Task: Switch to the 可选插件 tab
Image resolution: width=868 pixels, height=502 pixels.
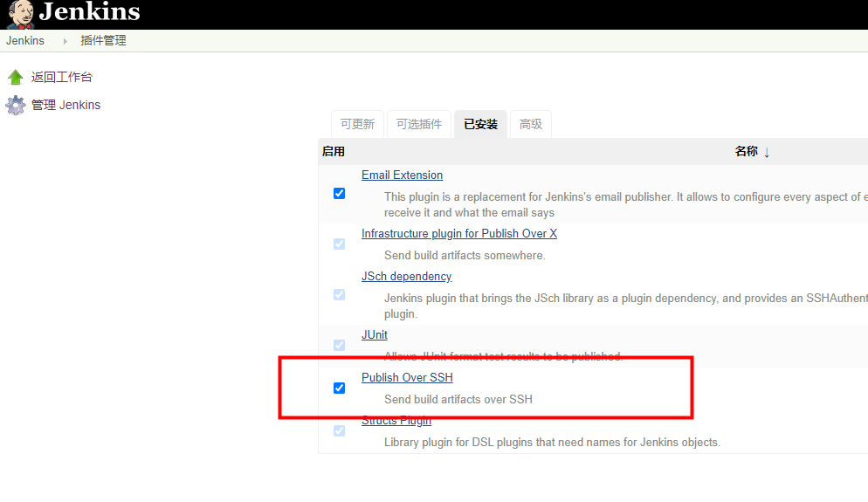Action: (x=419, y=124)
